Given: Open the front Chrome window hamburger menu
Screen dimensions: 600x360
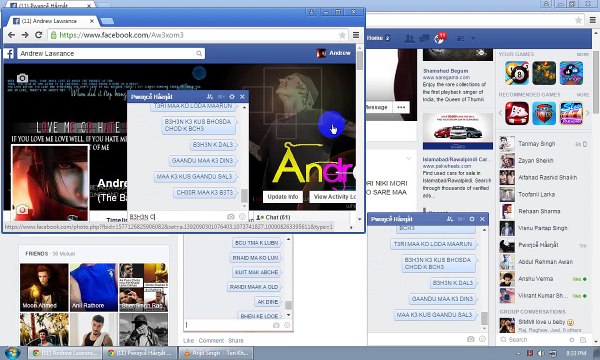Looking at the screenshot, I should point(356,35).
